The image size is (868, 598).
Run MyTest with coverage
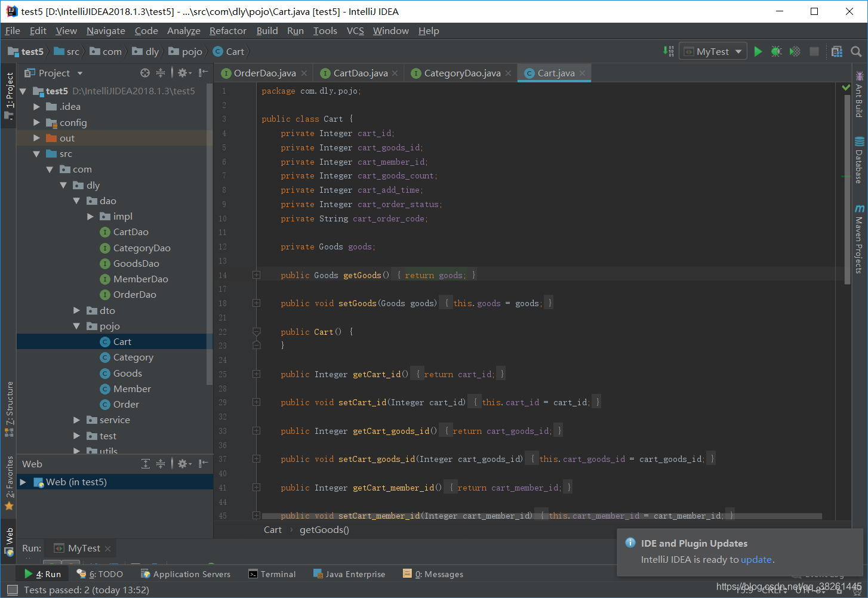tap(795, 51)
